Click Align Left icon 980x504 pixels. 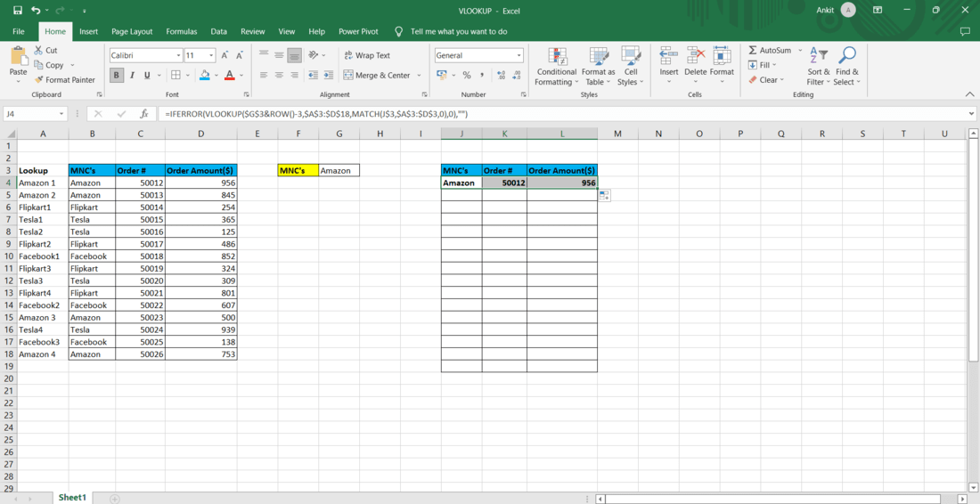(264, 75)
